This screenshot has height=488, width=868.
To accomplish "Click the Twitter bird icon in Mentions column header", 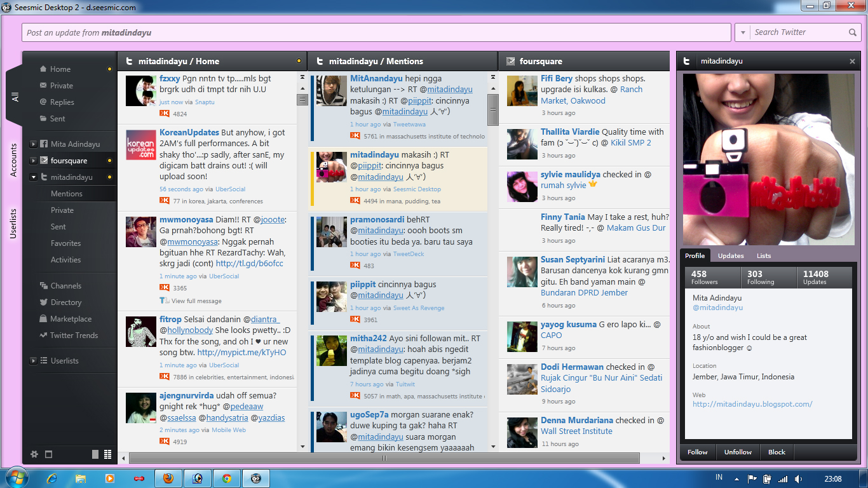I will coord(320,62).
